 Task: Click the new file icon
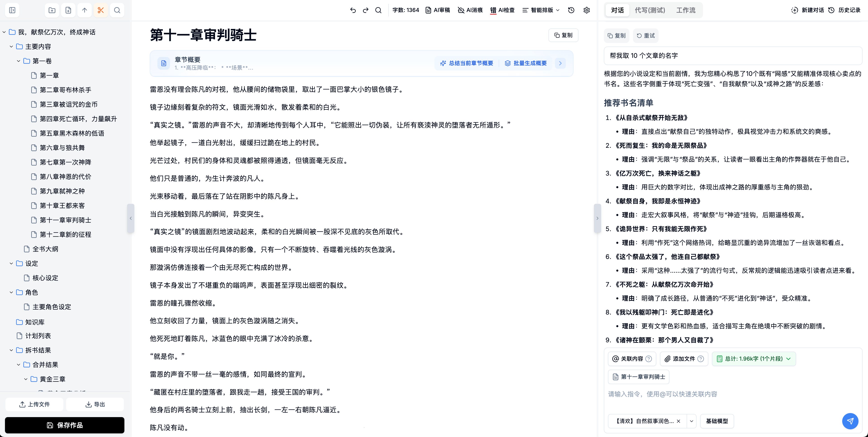click(68, 10)
